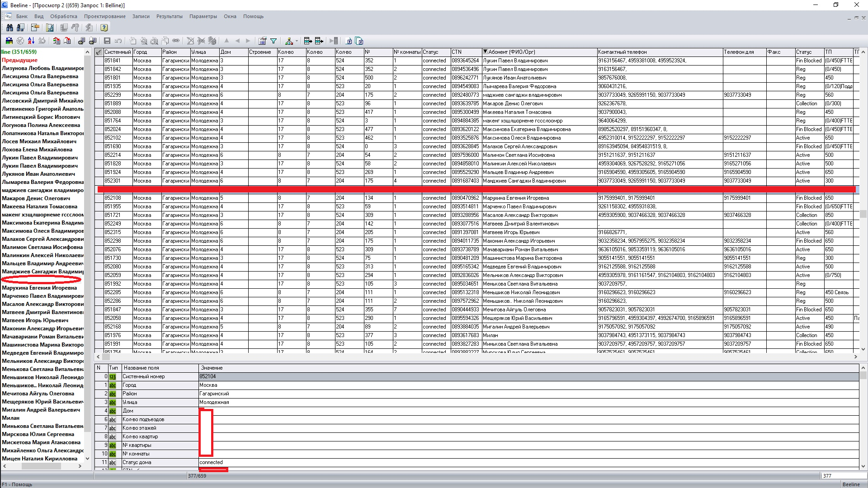The height and width of the screenshot is (488, 868).
Task: Select Лукин Павел Владимирович in left list
Action: [x=40, y=158]
